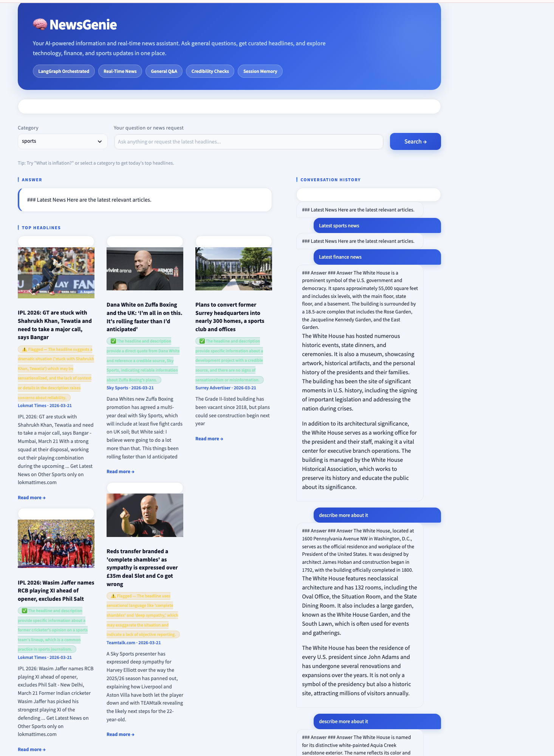Viewport: 554px width, 756px height.
Task: Click the Real-Time News pill
Action: coord(120,71)
